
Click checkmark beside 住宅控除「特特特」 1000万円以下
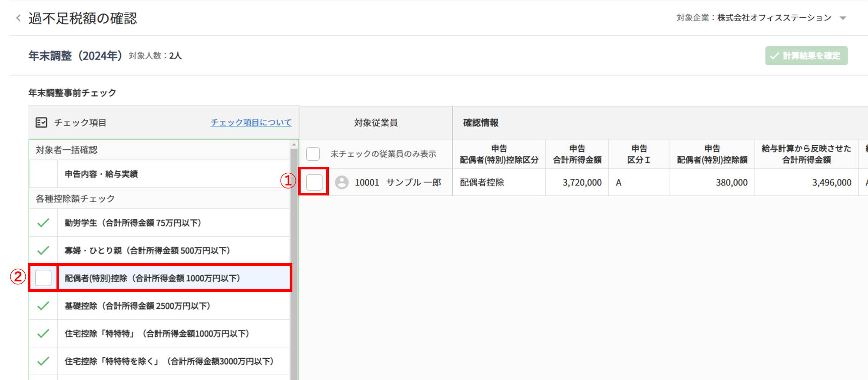click(43, 334)
